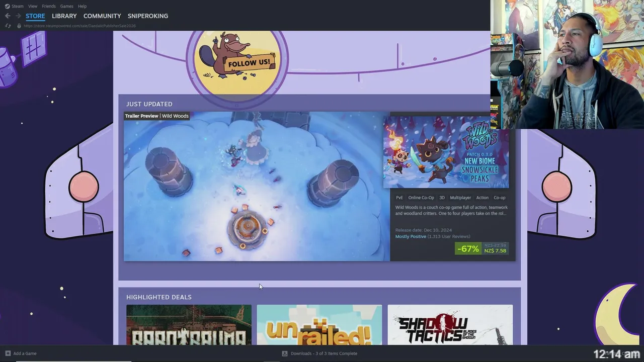
Task: Click the Wild Woods description text
Action: tap(451, 210)
